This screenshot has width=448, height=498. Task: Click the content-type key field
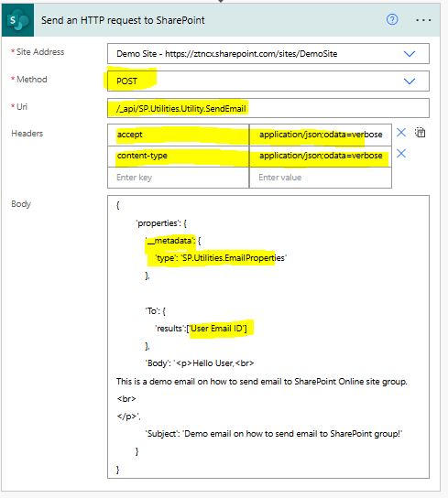point(178,156)
